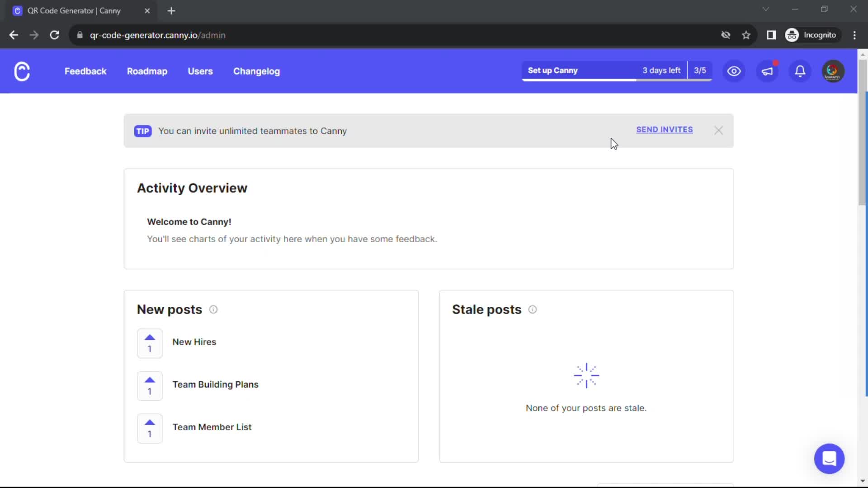Open a new browser tab
The height and width of the screenshot is (488, 868).
tap(171, 10)
